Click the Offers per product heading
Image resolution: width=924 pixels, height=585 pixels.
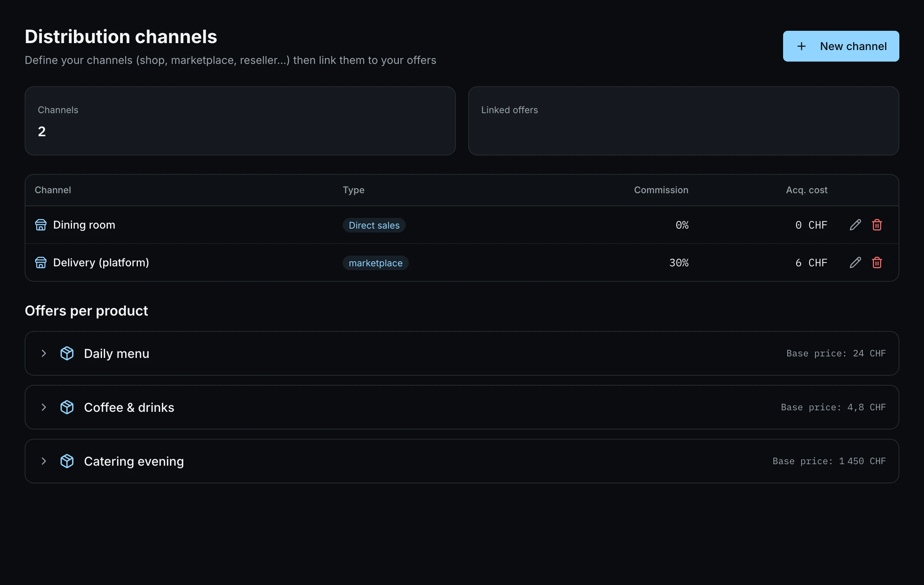(86, 311)
